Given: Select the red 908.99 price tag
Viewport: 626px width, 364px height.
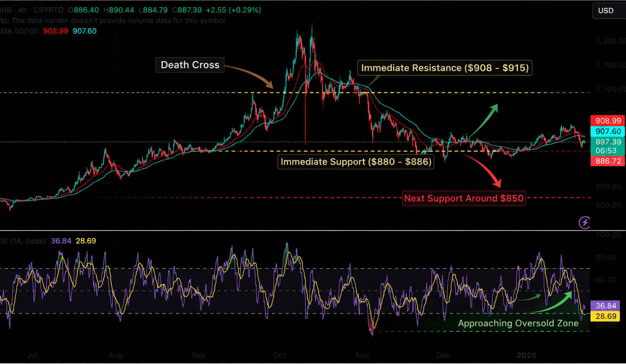Looking at the screenshot, I should tap(608, 121).
